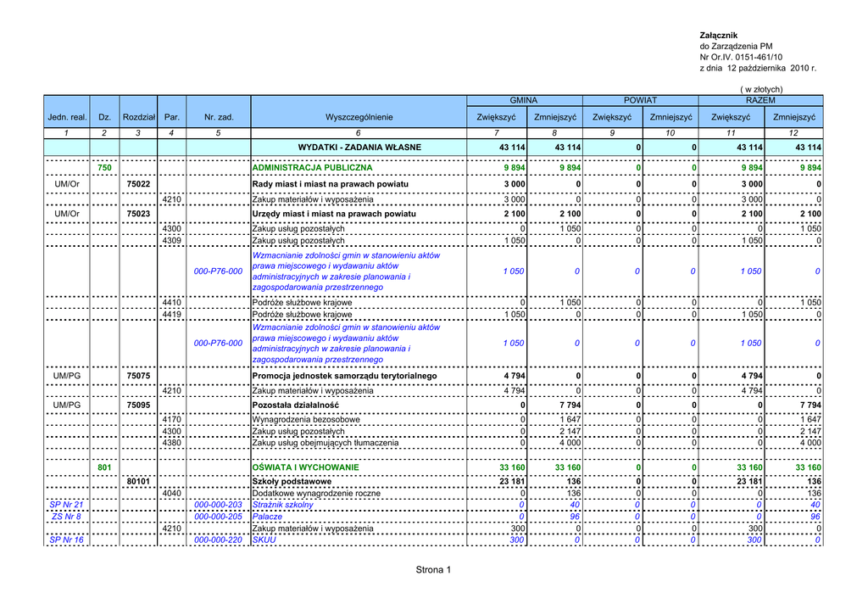Click the green 'ADMINISTRACJA PUBLICZNA' section title

(313, 168)
